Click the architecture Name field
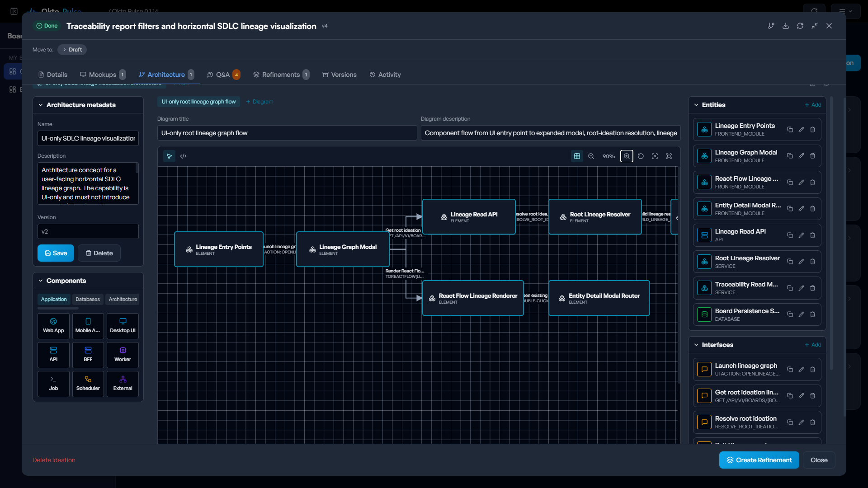The width and height of the screenshot is (868, 488). [x=88, y=138]
